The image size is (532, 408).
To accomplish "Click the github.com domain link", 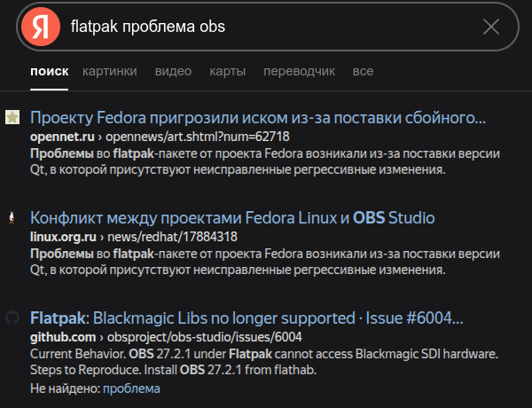I will click(x=63, y=337).
